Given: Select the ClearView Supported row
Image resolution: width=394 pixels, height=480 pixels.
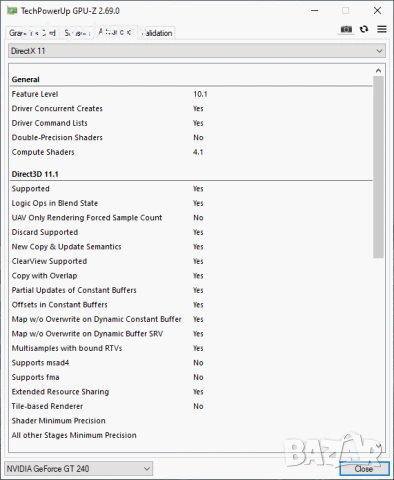Looking at the screenshot, I should [x=191, y=261].
